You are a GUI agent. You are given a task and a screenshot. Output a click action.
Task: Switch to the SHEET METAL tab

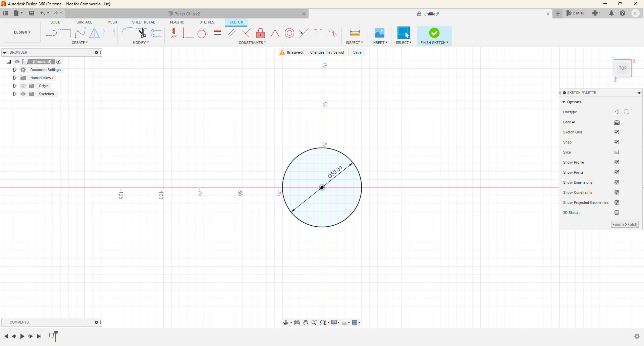click(144, 22)
